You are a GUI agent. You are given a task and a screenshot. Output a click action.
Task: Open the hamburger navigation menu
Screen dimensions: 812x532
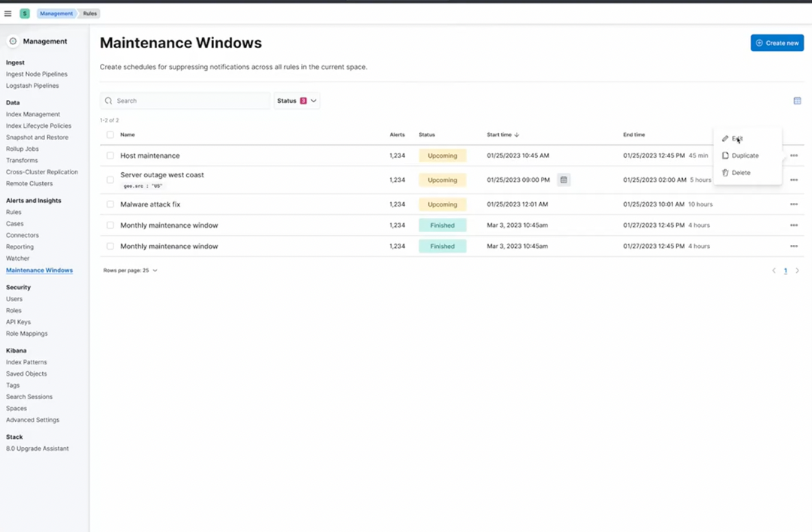click(8, 14)
